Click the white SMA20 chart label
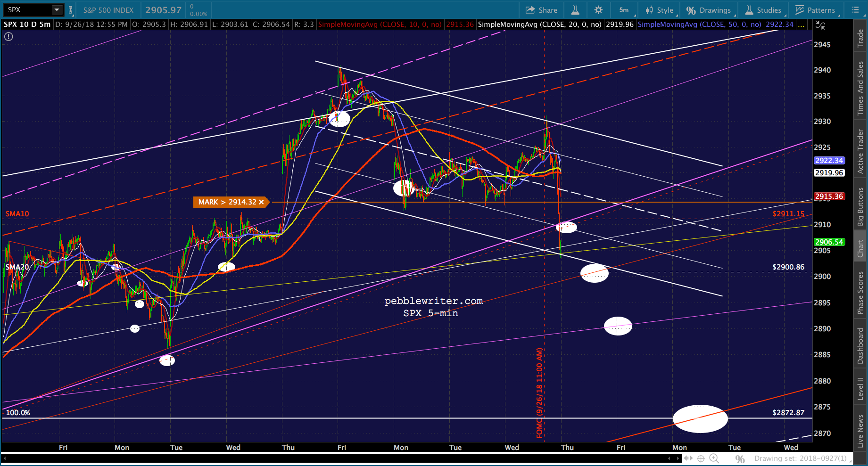The height and width of the screenshot is (466, 868). tap(17, 267)
